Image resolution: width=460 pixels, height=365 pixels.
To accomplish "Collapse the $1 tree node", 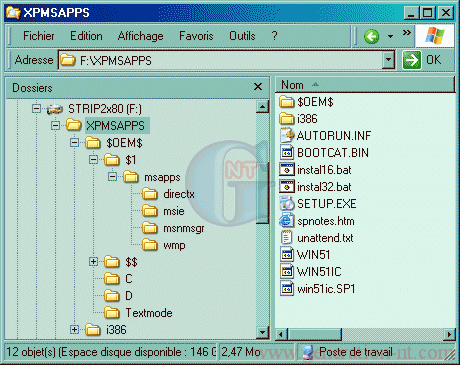I will [93, 160].
